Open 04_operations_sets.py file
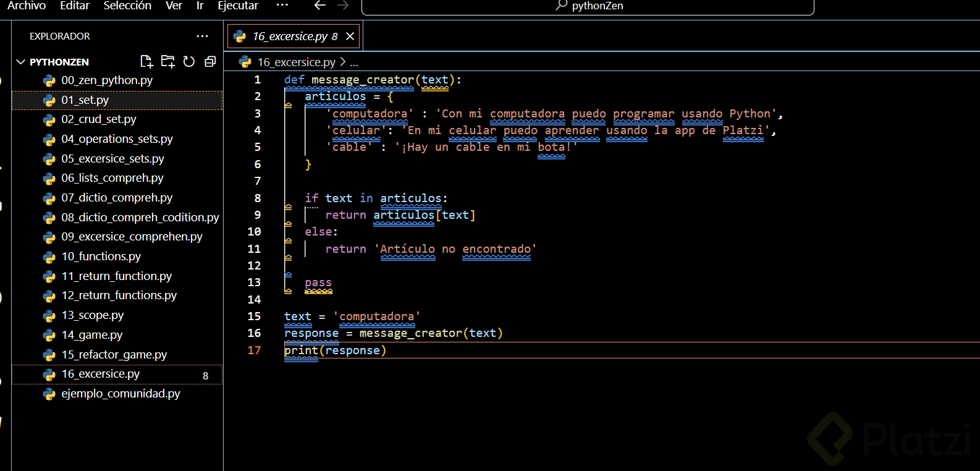 [117, 139]
